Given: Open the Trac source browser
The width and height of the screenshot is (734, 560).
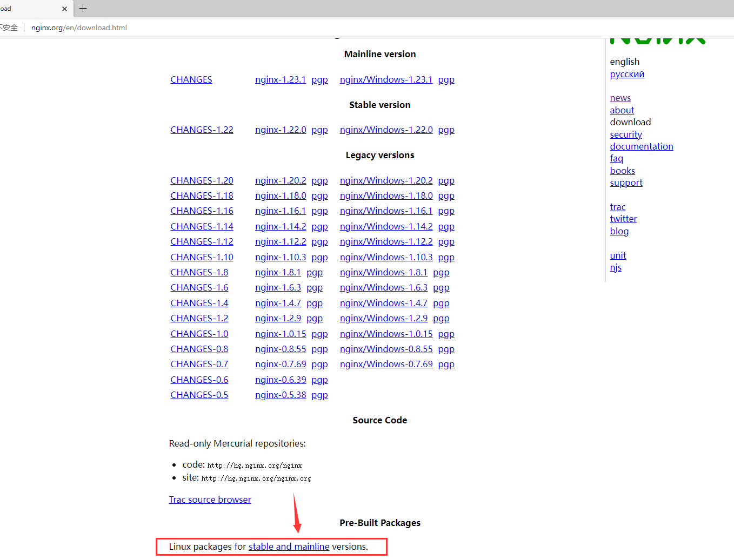Looking at the screenshot, I should point(210,500).
